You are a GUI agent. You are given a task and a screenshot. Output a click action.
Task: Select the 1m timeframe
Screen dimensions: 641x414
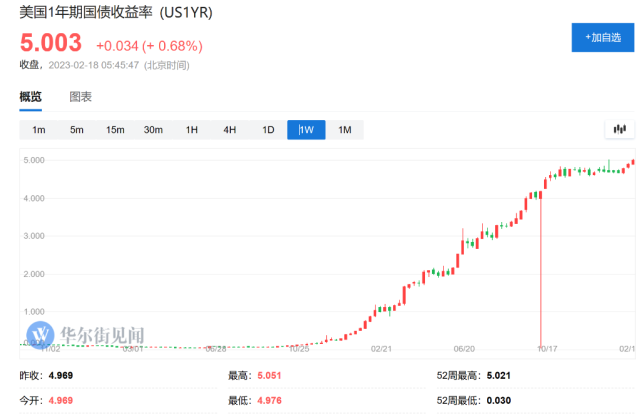point(38,130)
